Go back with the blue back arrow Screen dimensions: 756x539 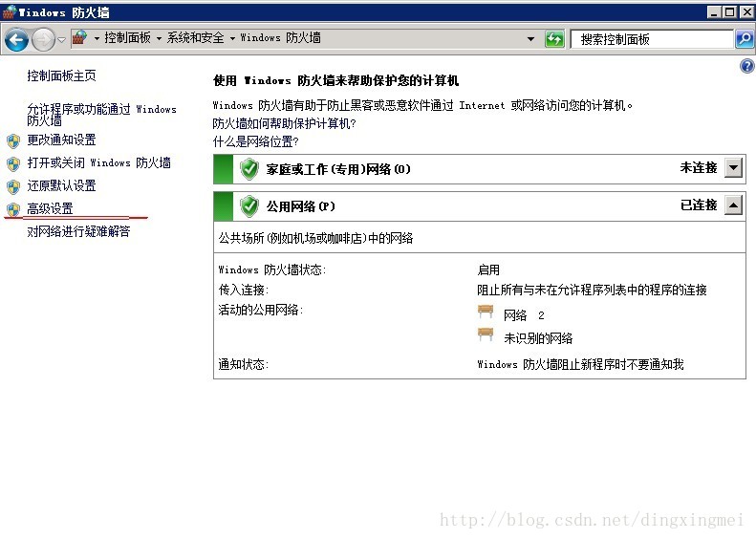(17, 39)
